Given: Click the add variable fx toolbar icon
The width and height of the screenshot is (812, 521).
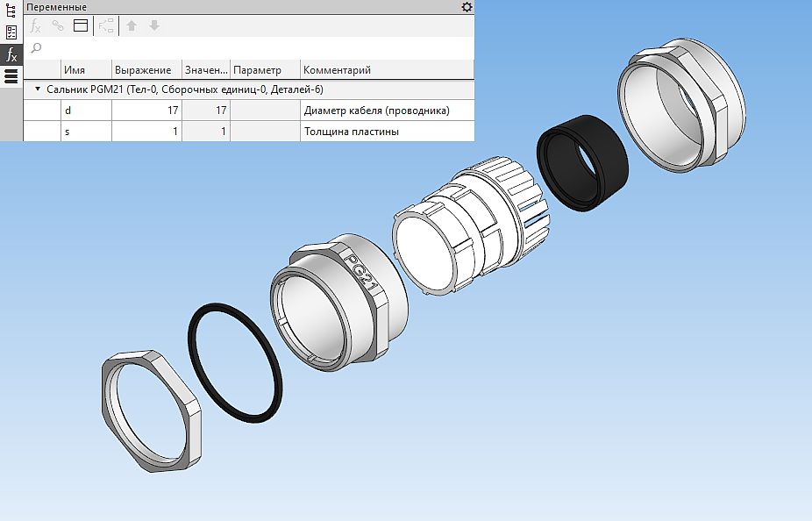Looking at the screenshot, I should [36, 26].
